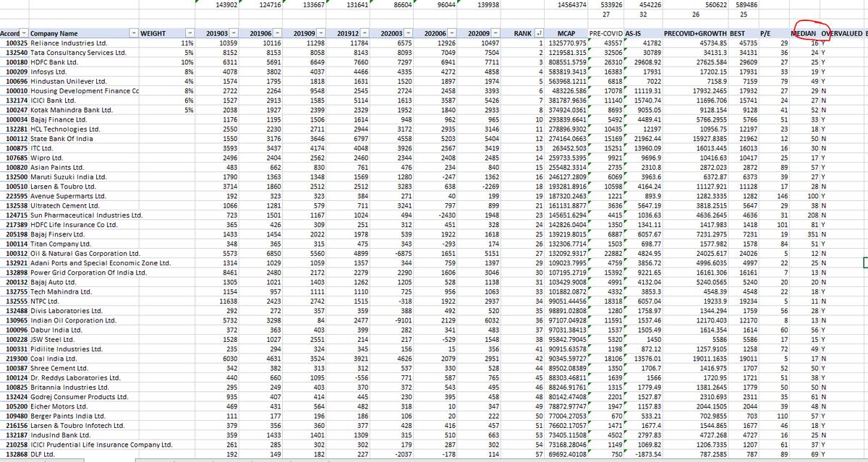This screenshot has height=462, width=868.
Task: Select Accord code 100325 cell
Action: 14,44
